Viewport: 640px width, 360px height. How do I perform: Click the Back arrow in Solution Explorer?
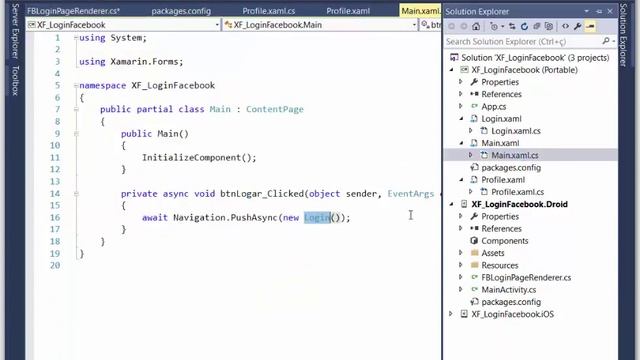pos(451,27)
